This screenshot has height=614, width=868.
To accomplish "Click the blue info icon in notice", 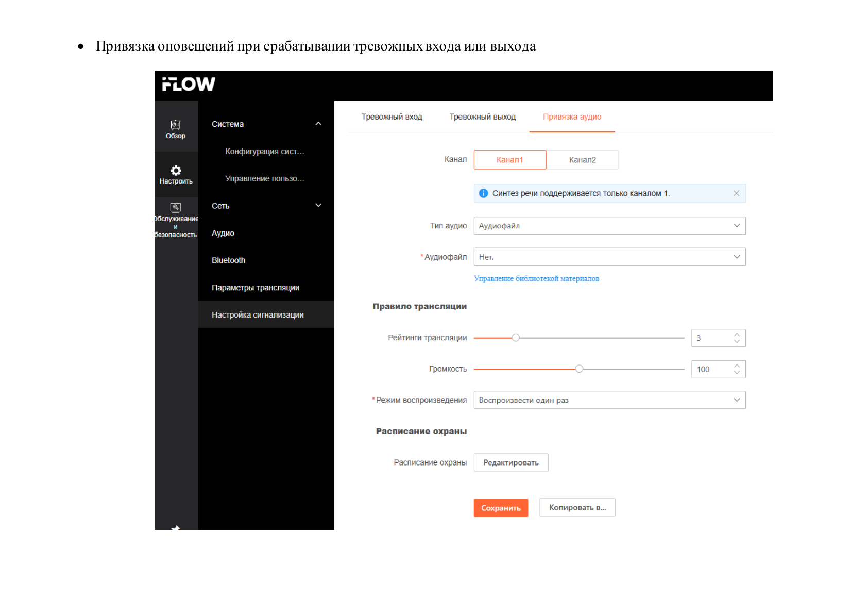I will click(483, 193).
